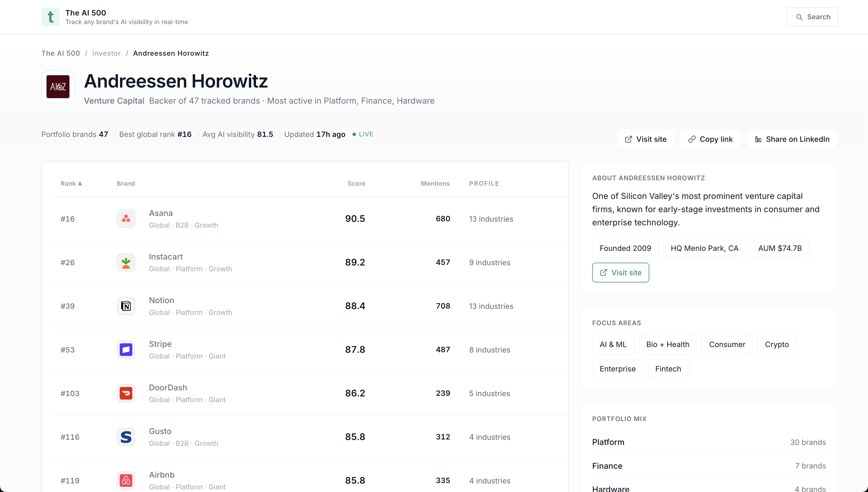Click the Instacart carrot icon
The width and height of the screenshot is (868, 492).
126,262
